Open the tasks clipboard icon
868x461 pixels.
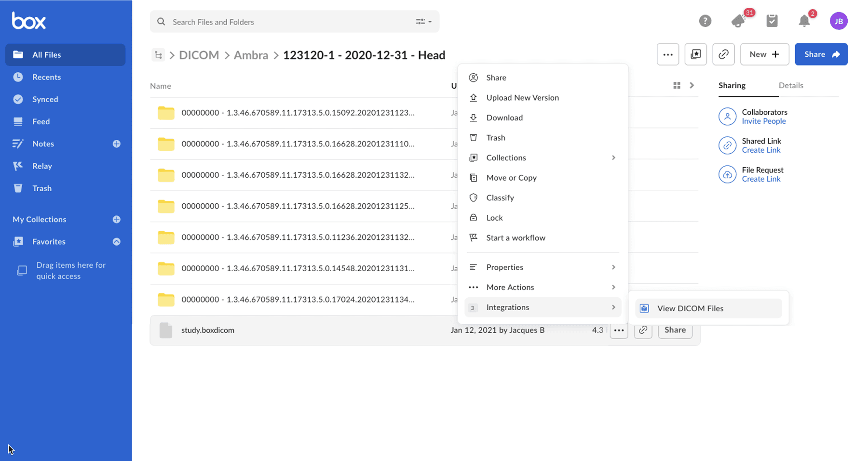(772, 21)
